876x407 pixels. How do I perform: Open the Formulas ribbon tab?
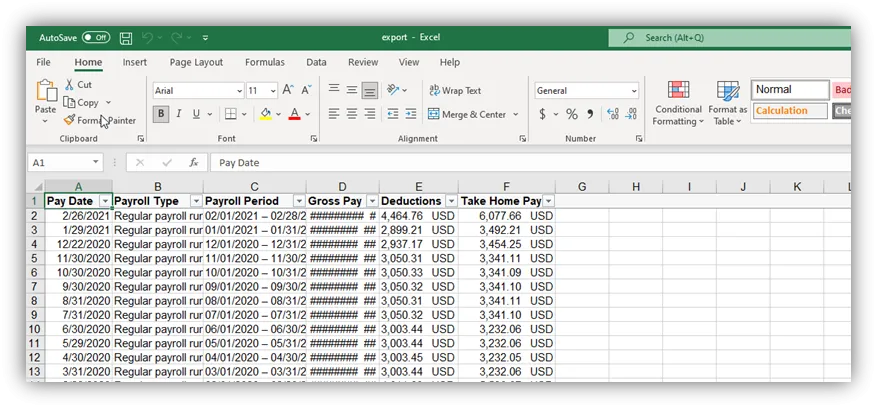[x=265, y=62]
